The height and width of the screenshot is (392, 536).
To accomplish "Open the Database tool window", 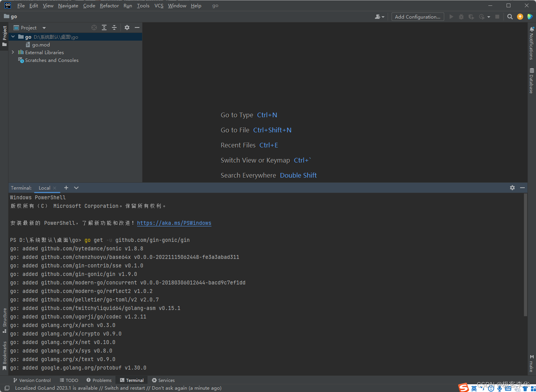I will [532, 80].
